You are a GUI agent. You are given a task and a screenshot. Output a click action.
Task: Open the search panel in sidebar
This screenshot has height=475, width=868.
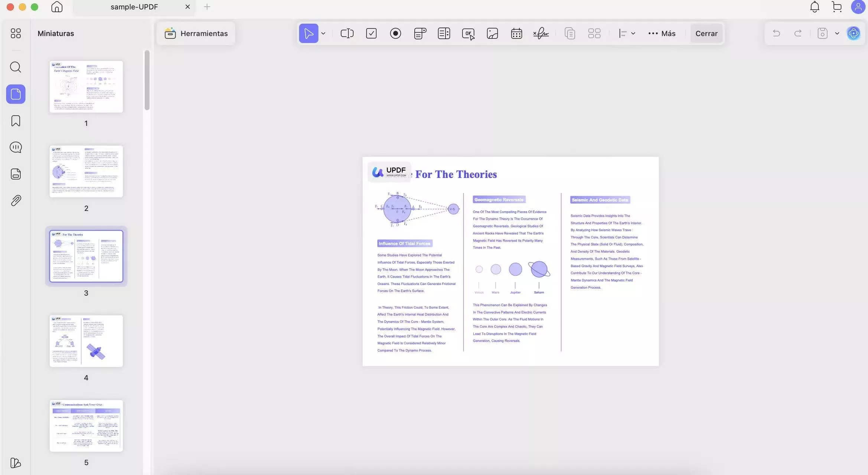click(16, 67)
